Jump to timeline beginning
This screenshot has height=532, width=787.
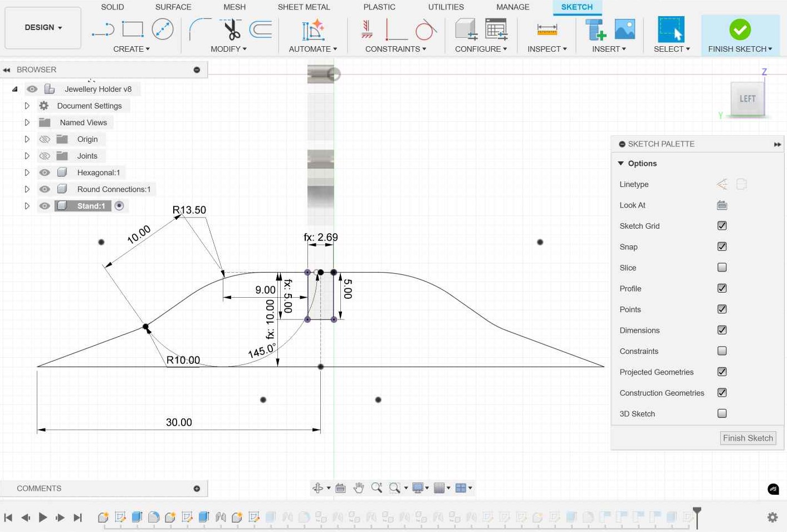click(8, 518)
